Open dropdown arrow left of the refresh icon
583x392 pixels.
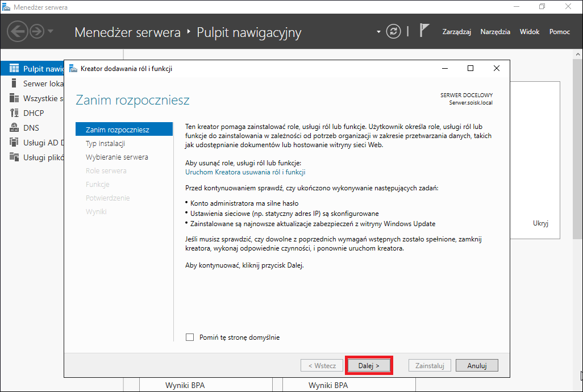tap(378, 32)
